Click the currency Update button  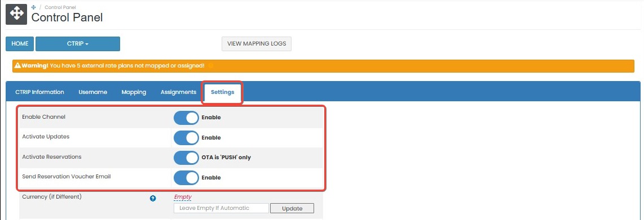click(x=292, y=209)
